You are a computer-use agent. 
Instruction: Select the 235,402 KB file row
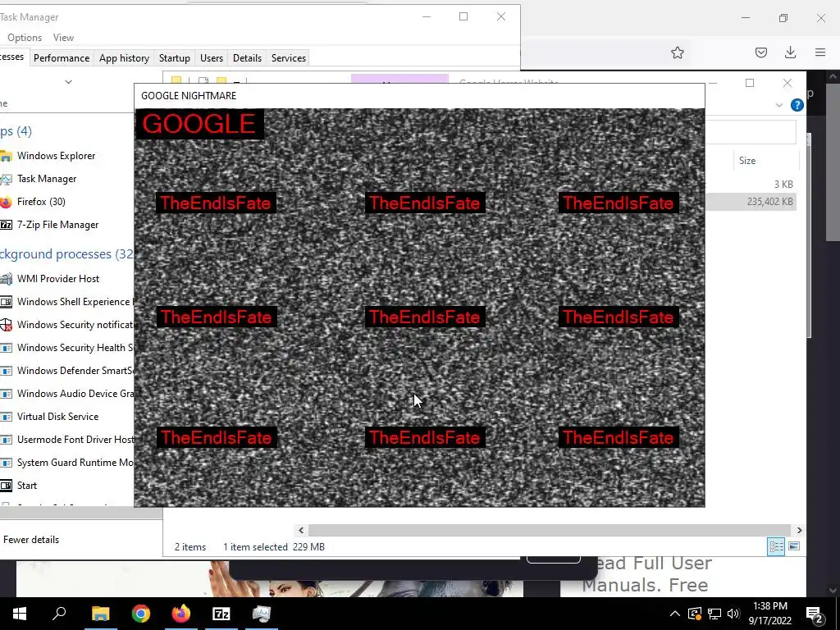(750, 202)
